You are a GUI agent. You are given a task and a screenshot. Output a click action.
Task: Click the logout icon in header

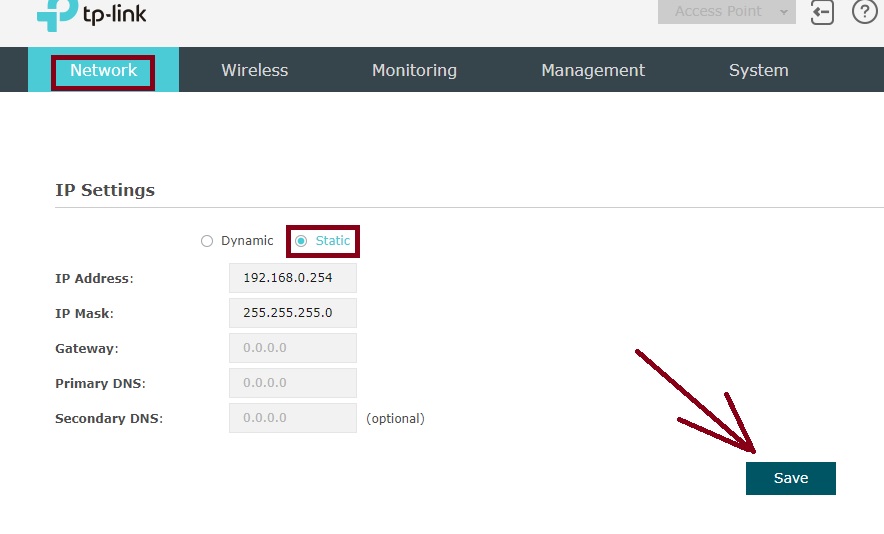pos(822,12)
